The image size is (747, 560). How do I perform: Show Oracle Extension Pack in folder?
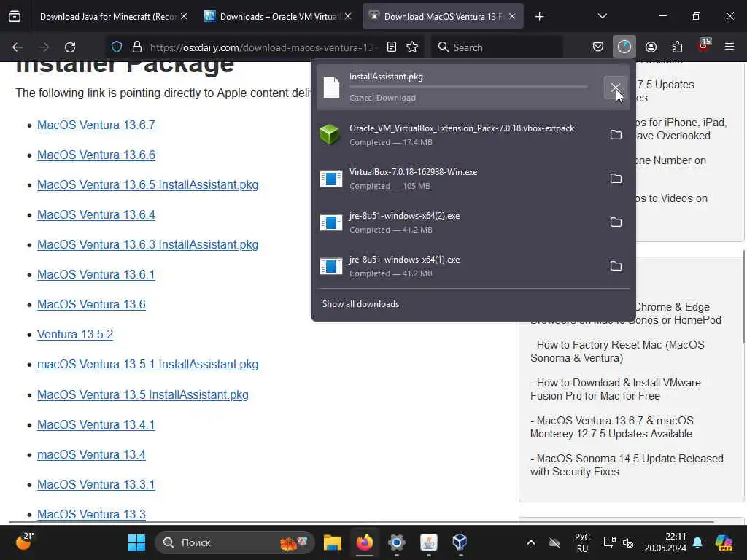[616, 135]
